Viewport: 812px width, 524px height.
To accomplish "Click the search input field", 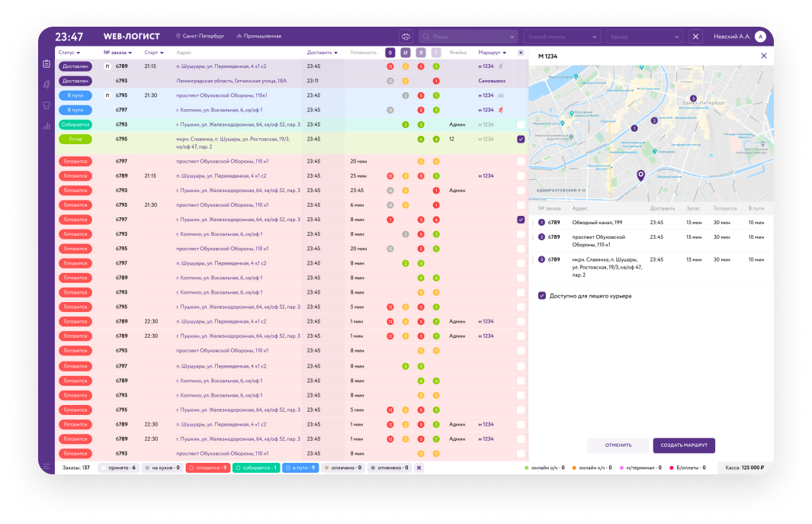I will pyautogui.click(x=468, y=37).
